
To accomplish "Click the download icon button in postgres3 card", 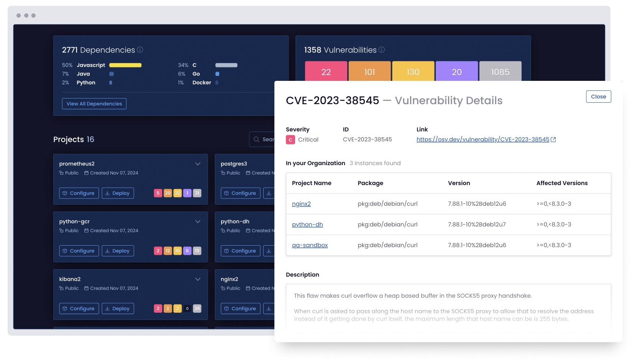I will pos(269,193).
